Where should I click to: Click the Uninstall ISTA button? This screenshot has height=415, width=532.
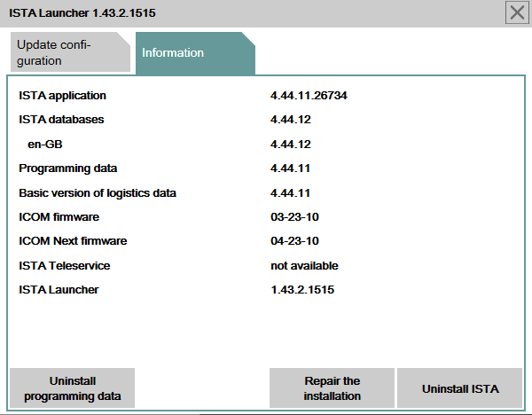click(x=459, y=388)
